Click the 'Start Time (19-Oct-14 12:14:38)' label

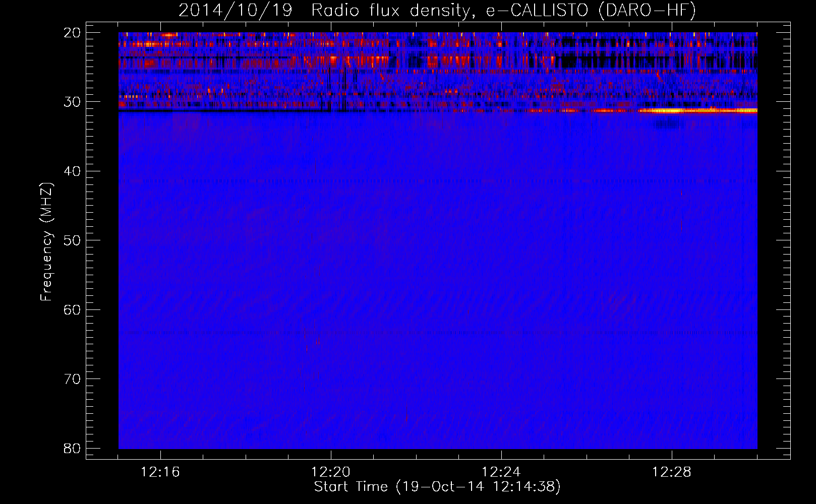click(x=437, y=487)
